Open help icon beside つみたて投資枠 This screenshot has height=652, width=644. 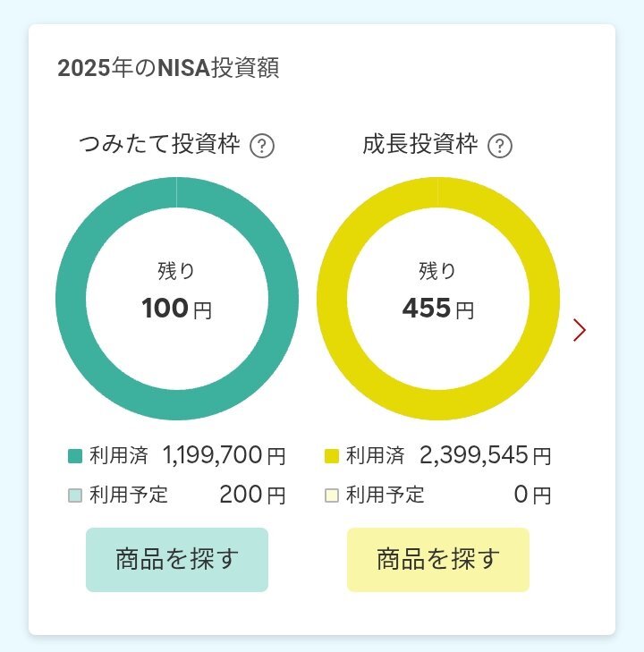(261, 145)
